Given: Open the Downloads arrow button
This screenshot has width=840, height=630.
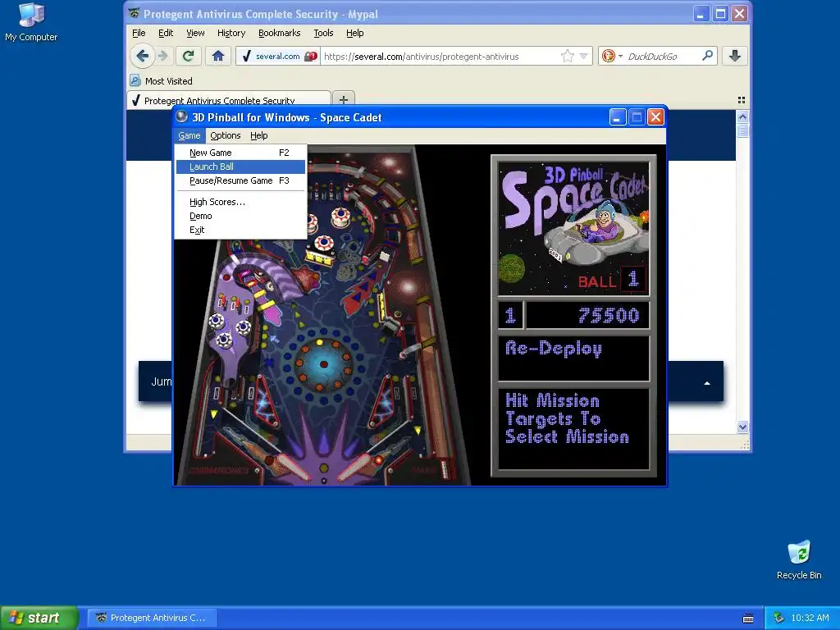Looking at the screenshot, I should click(735, 56).
